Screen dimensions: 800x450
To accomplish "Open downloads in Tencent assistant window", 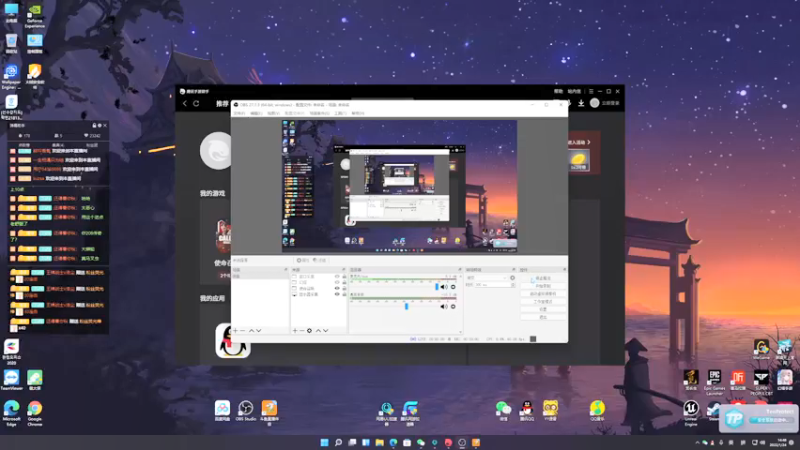I will [x=581, y=103].
